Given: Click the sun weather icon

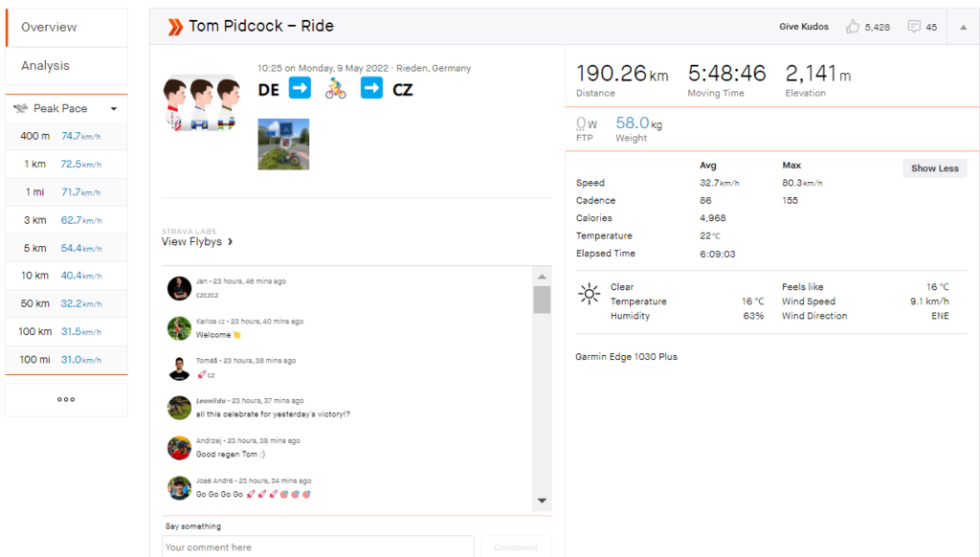Looking at the screenshot, I should pos(589,294).
